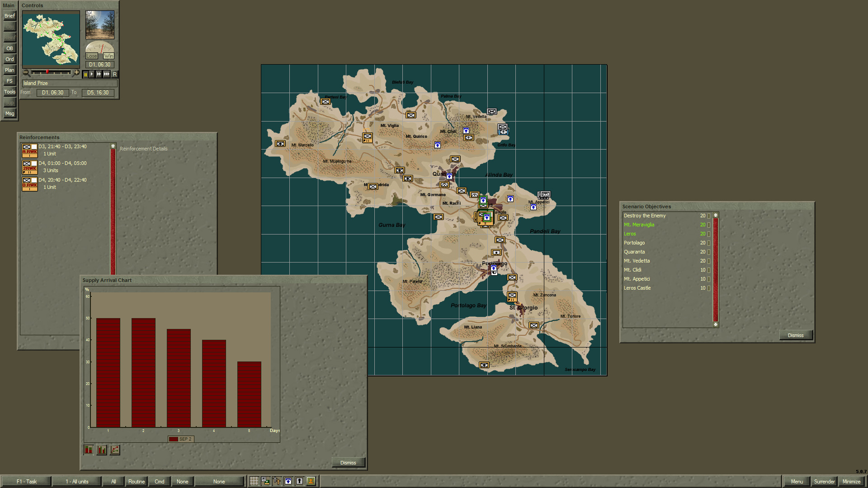Click the black up-arrow icon on the bottom toolbar

299,481
